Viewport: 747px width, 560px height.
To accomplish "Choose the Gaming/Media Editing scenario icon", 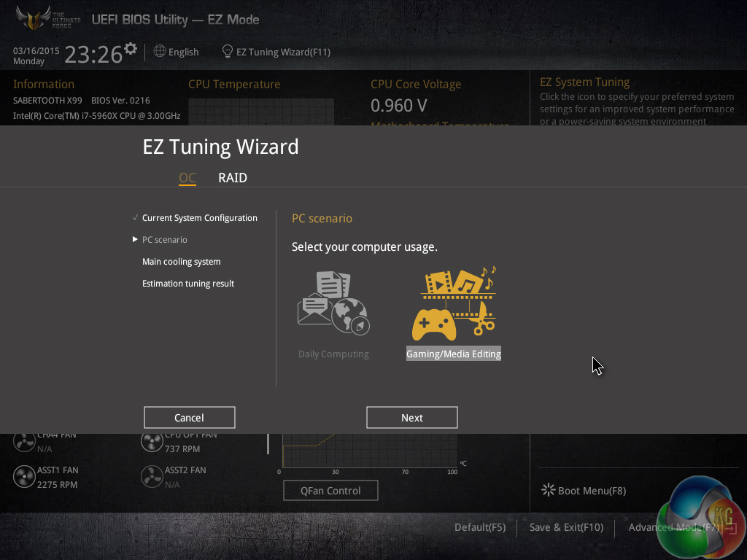I will tap(454, 303).
